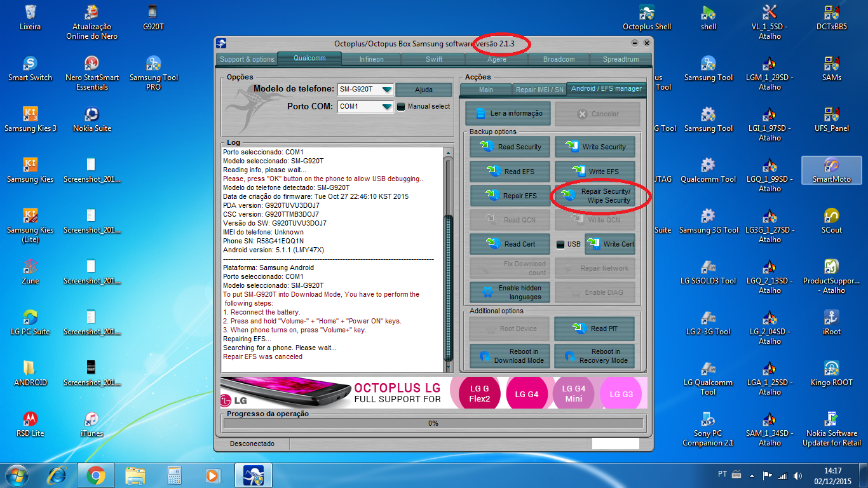Image resolution: width=868 pixels, height=488 pixels.
Task: Launch Nokia Suite from desktop
Action: (x=92, y=119)
